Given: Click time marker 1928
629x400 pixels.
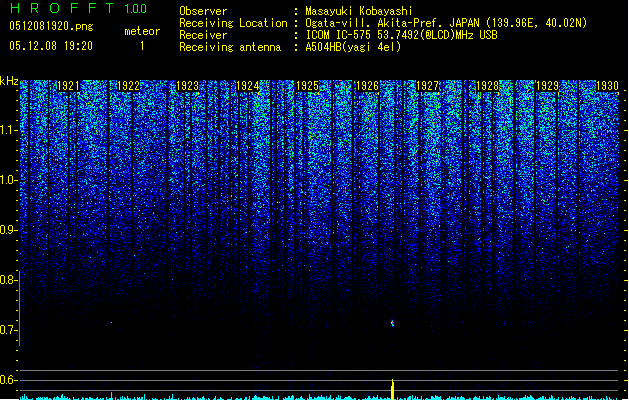Looking at the screenshot, I should [x=487, y=86].
